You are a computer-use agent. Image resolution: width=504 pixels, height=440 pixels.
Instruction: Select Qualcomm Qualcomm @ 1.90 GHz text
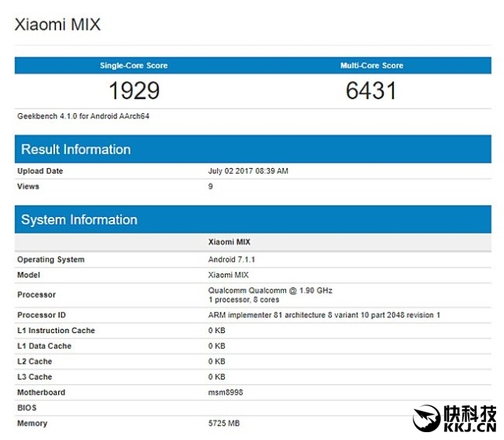click(x=270, y=291)
